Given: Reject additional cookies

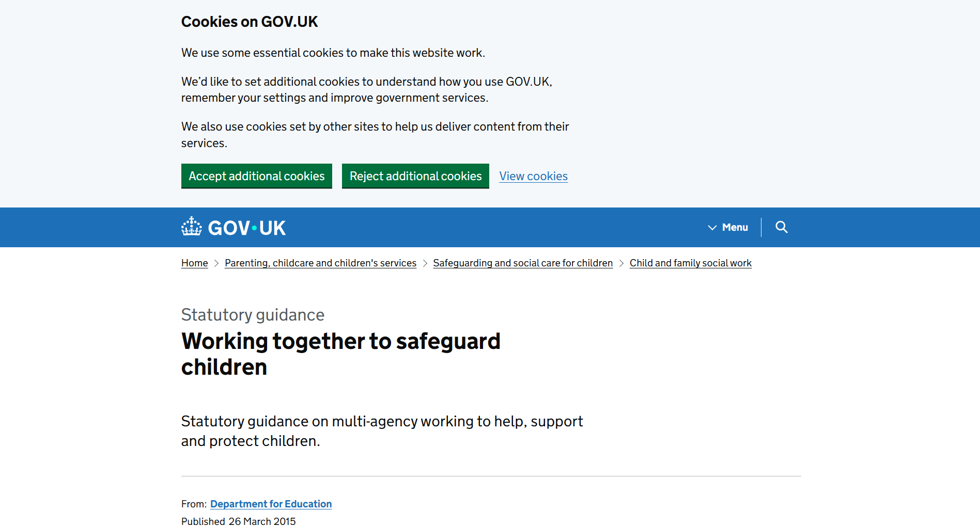Looking at the screenshot, I should point(415,176).
